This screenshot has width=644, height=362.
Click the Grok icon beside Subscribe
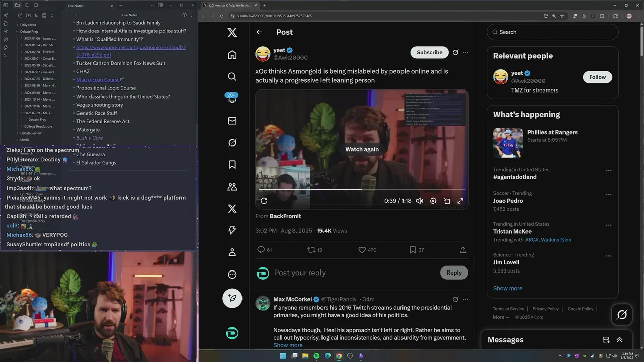455,52
